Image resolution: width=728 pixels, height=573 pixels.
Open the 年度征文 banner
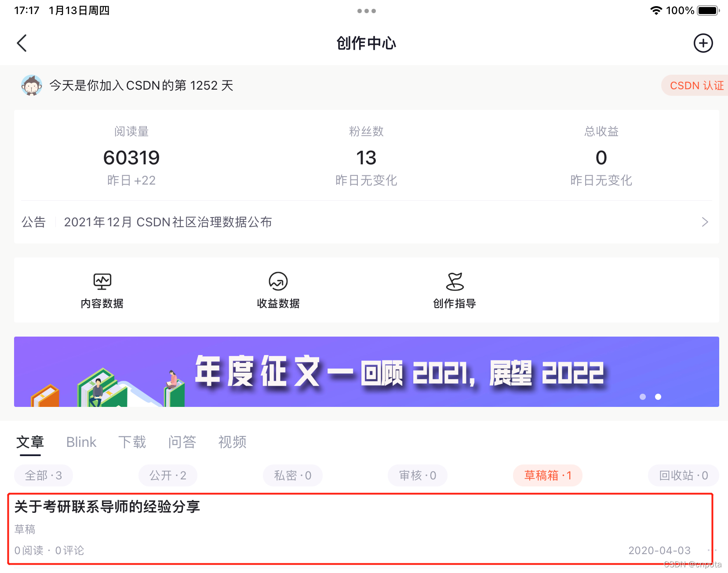pos(367,372)
